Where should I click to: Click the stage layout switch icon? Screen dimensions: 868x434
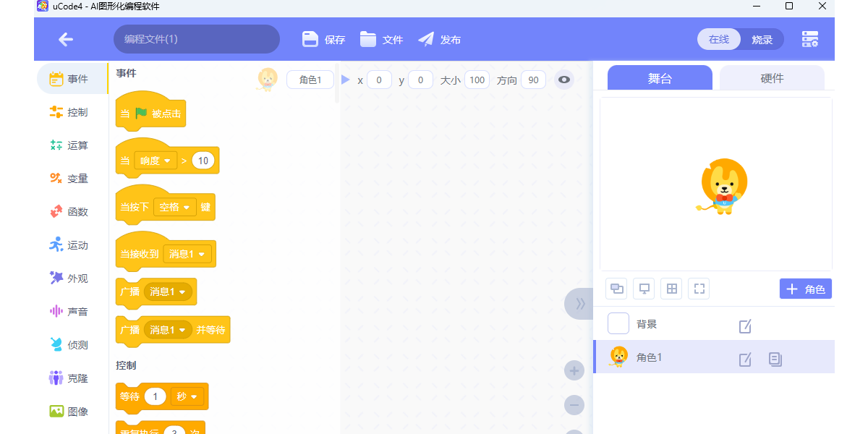point(616,289)
